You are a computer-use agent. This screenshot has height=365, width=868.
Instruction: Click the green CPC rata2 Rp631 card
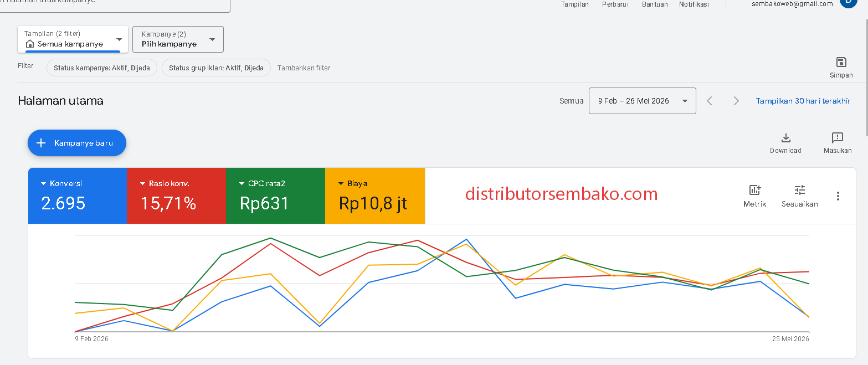pyautogui.click(x=275, y=196)
